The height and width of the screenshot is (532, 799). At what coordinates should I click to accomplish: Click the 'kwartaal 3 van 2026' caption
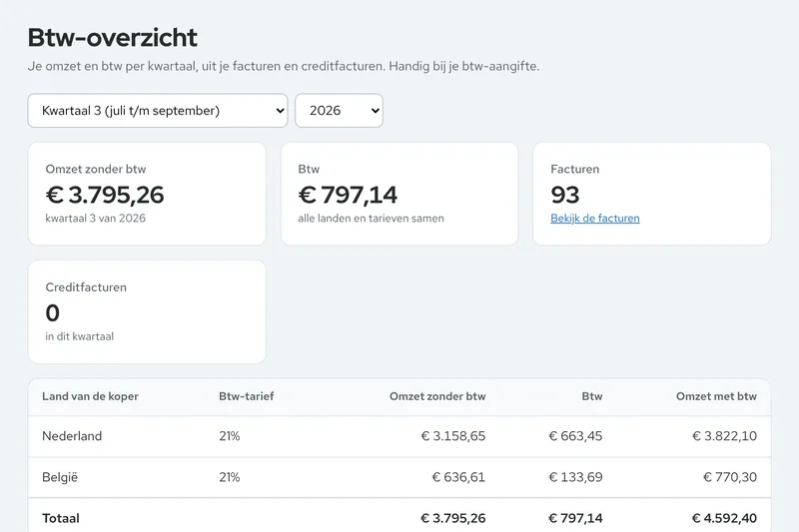point(95,219)
